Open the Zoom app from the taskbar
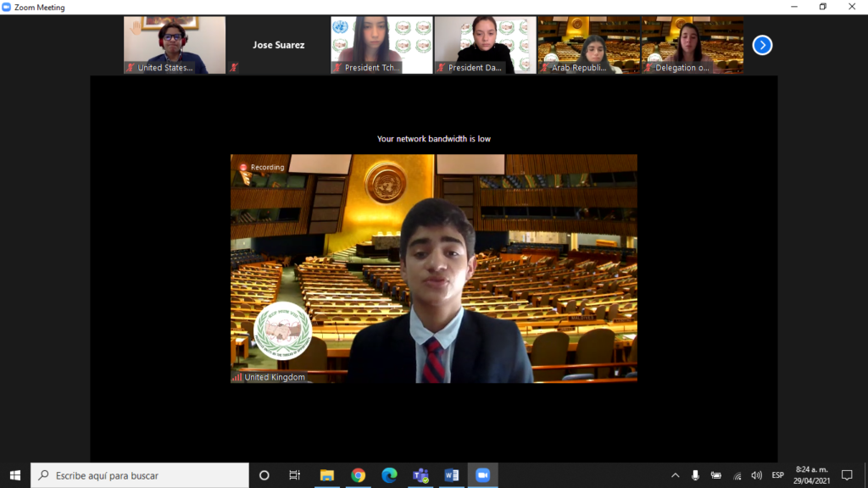Image resolution: width=868 pixels, height=488 pixels. (x=482, y=475)
